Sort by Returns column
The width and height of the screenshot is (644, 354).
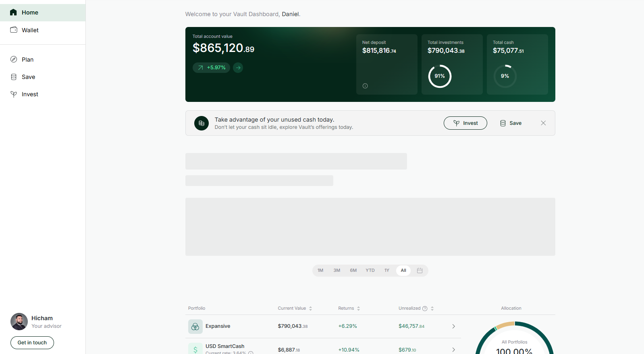click(358, 308)
